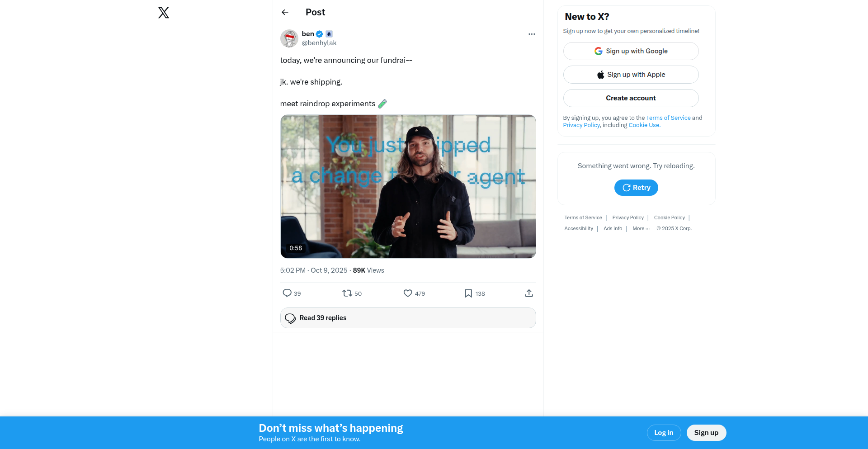Go back using the arrow icon
The height and width of the screenshot is (449, 868).
coord(285,12)
